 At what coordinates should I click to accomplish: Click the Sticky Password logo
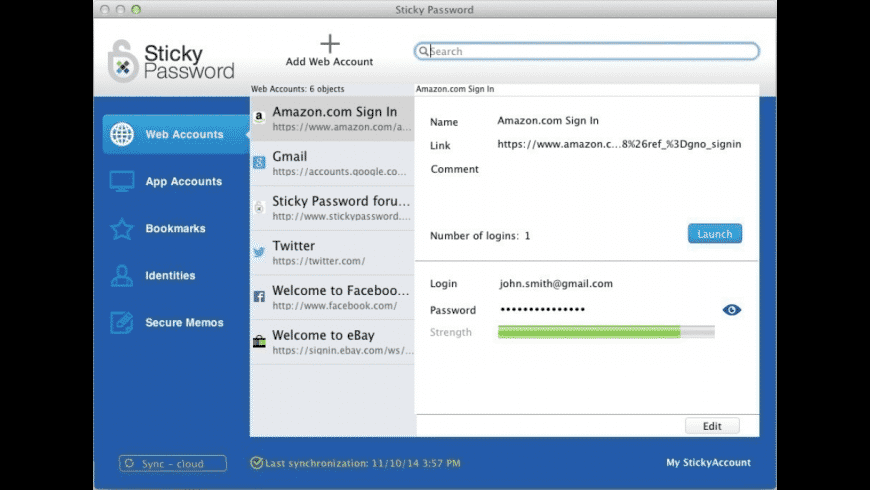[171, 61]
